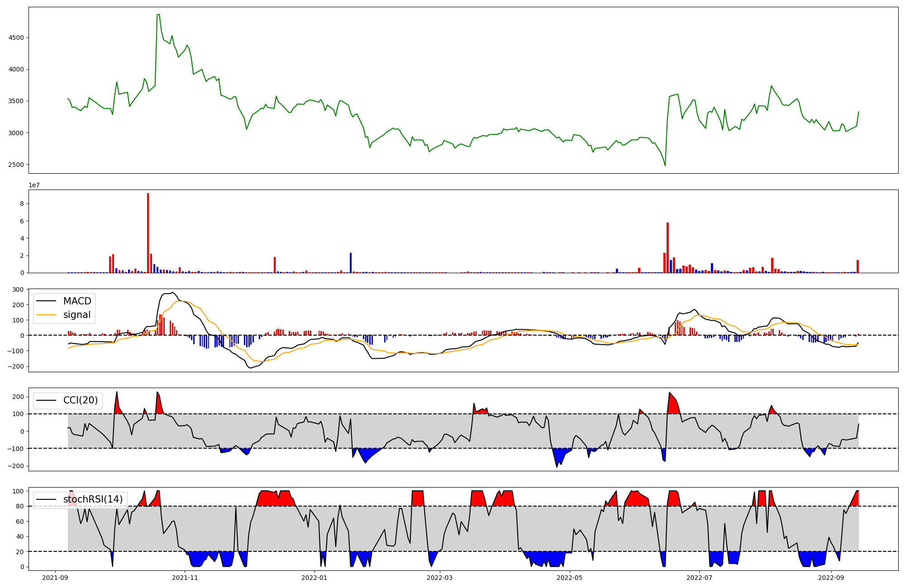Click the 2500 price axis label

coord(16,165)
